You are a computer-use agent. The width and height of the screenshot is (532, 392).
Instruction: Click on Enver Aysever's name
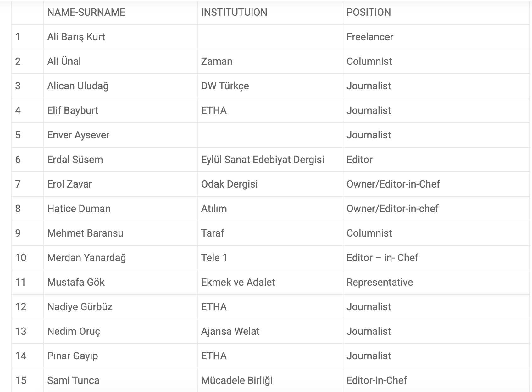click(78, 135)
